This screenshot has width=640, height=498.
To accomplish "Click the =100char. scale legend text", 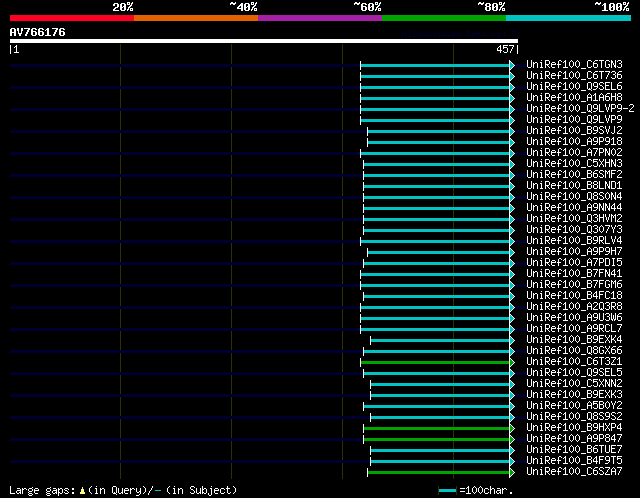I will (x=486, y=490).
